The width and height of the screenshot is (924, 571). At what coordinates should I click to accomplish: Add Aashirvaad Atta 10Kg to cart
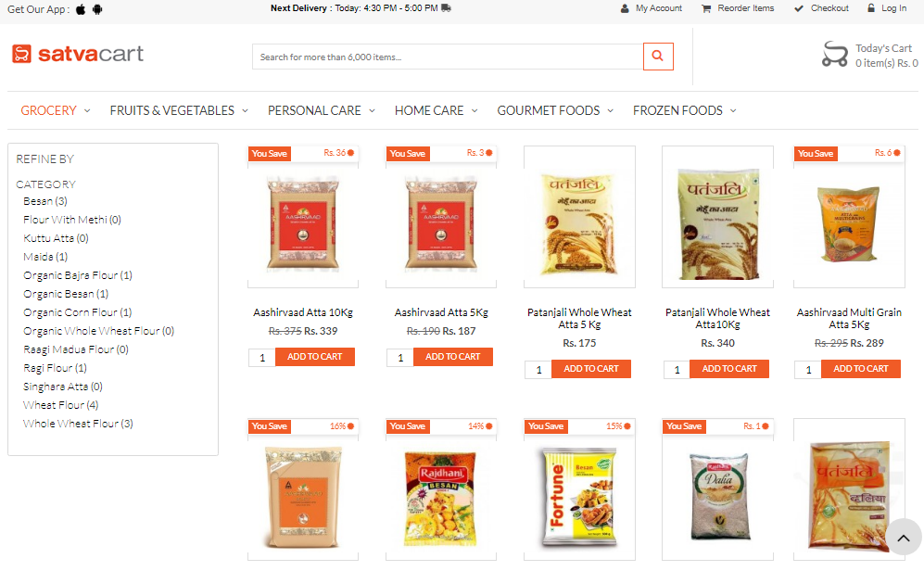(315, 357)
